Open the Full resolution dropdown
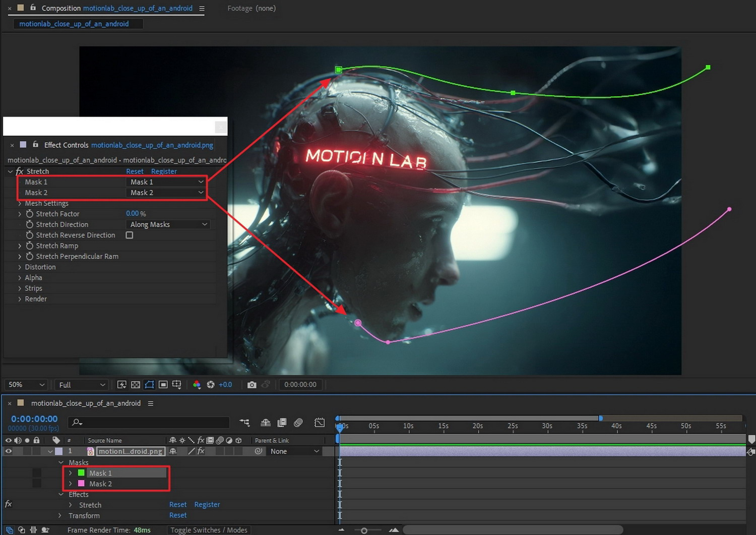Screen dimensions: 756x535 [x=82, y=385]
